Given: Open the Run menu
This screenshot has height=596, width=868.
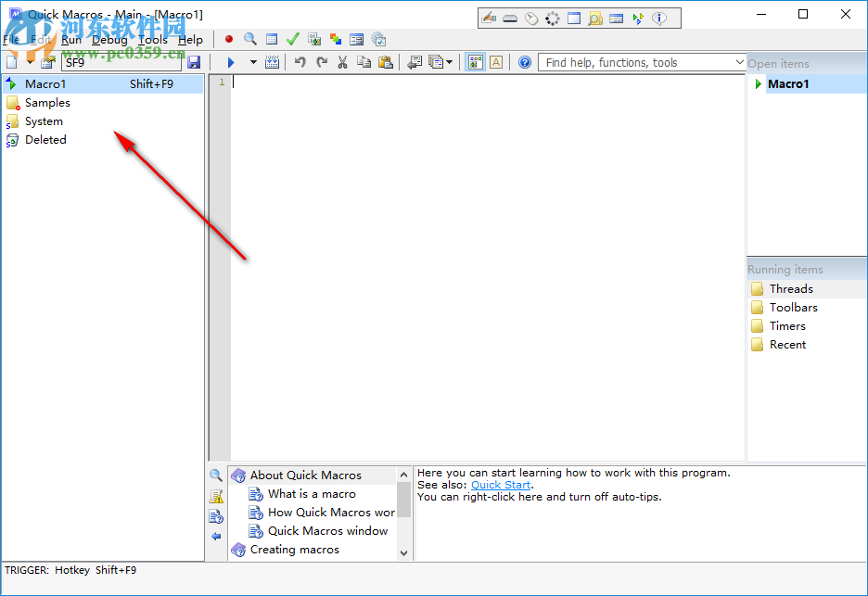Looking at the screenshot, I should coord(71,39).
